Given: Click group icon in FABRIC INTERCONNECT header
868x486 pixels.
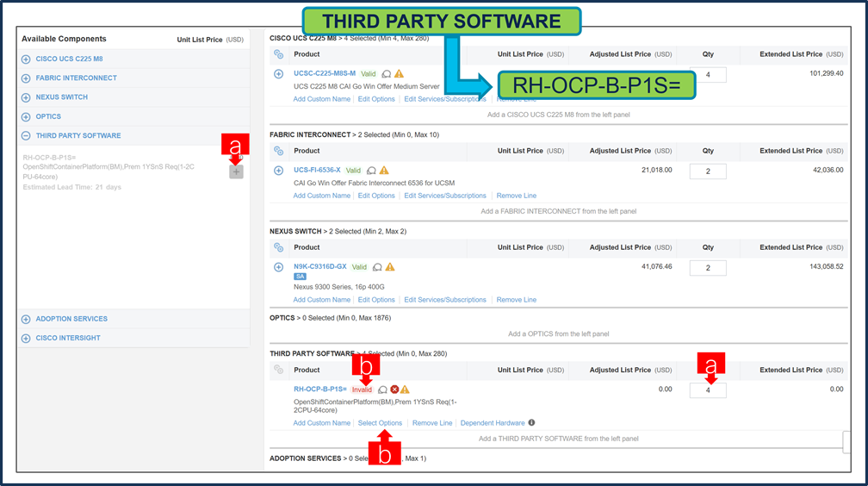Looking at the screenshot, I should [278, 151].
